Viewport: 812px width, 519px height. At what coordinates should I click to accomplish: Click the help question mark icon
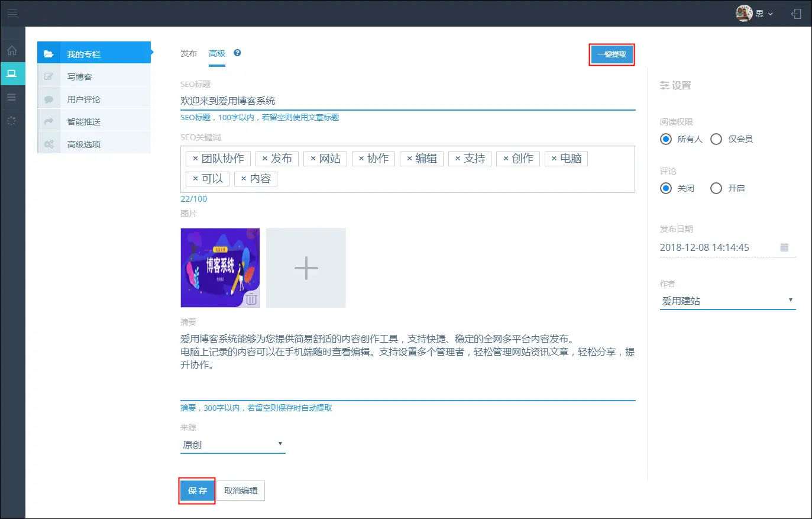(237, 53)
